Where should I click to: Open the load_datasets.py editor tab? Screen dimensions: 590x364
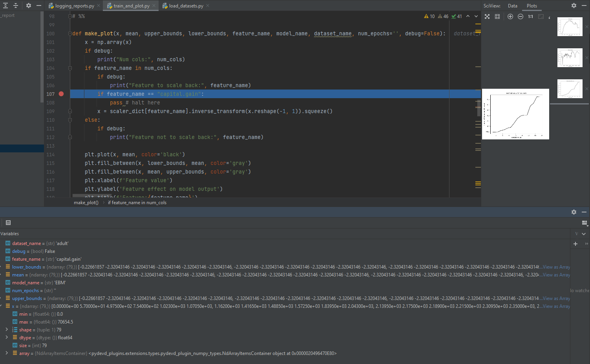[x=185, y=5]
